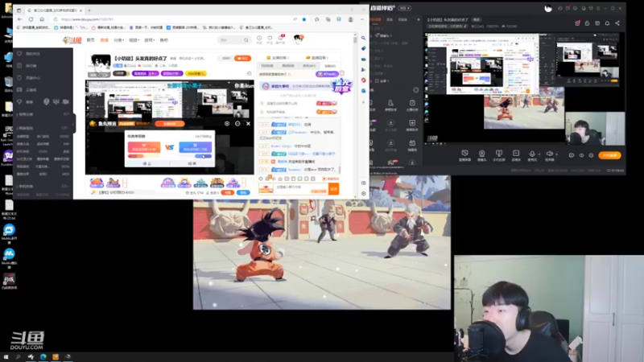Screen dimensions: 644x362
Task: Toggle the mode pill beside the streaming app logo
Action: click(x=405, y=8)
